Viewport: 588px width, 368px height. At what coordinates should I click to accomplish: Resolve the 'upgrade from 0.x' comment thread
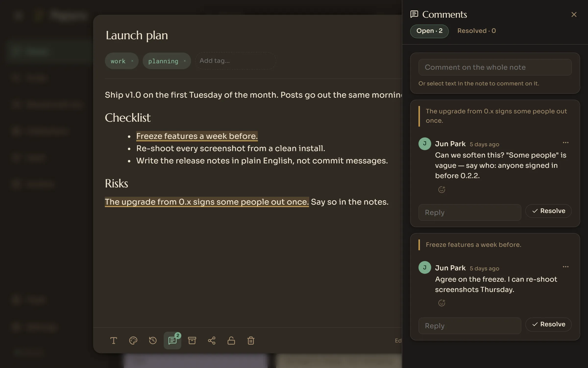click(x=548, y=211)
